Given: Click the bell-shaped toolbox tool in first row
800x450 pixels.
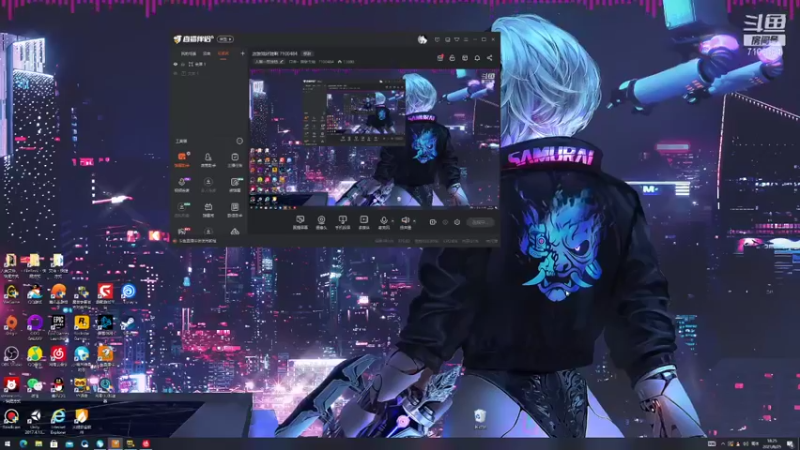Looking at the screenshot, I should 208,159.
